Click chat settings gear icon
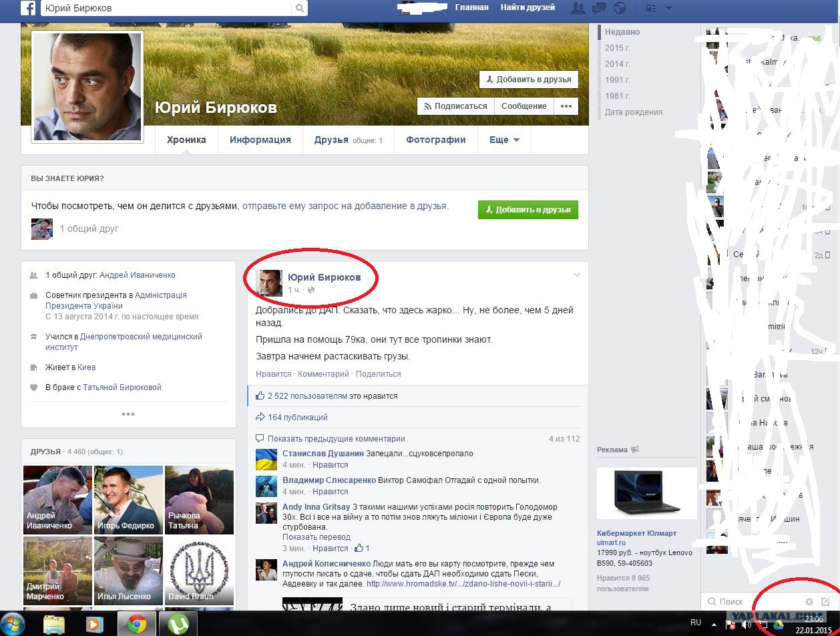Viewport: 840px width, 636px height. [x=809, y=602]
